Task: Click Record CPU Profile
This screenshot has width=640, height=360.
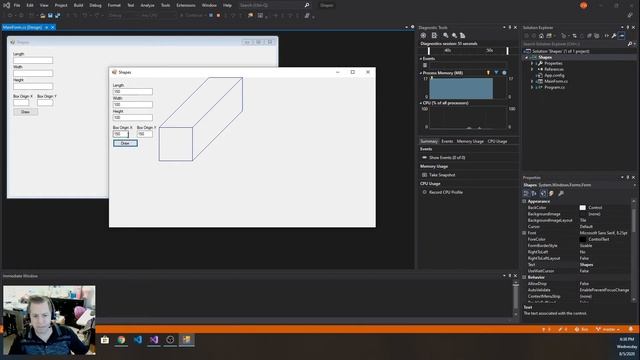Action: (446, 192)
